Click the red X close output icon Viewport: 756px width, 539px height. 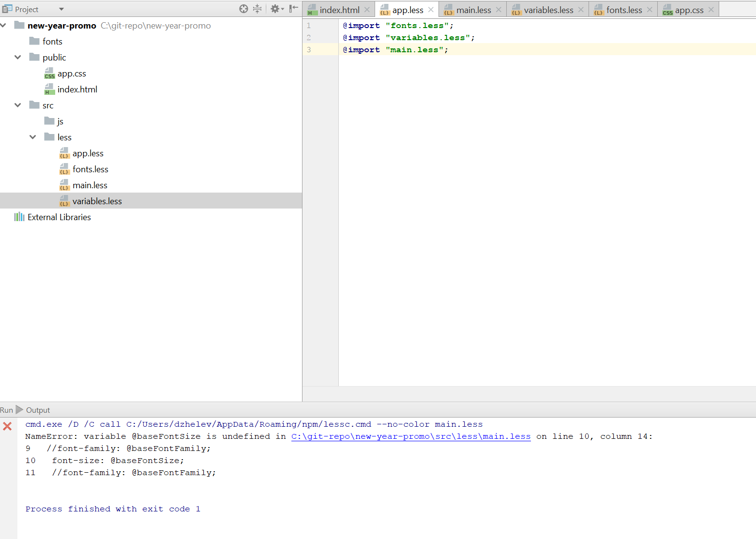(x=7, y=426)
